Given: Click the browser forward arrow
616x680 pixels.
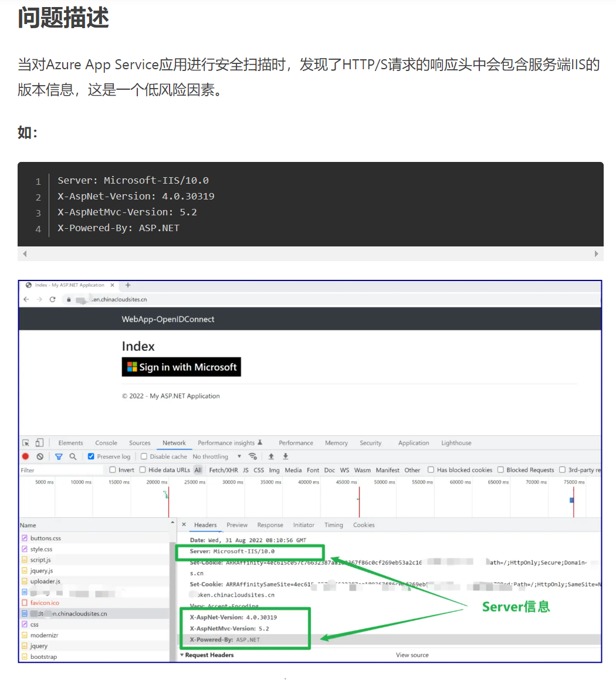Looking at the screenshot, I should [39, 299].
